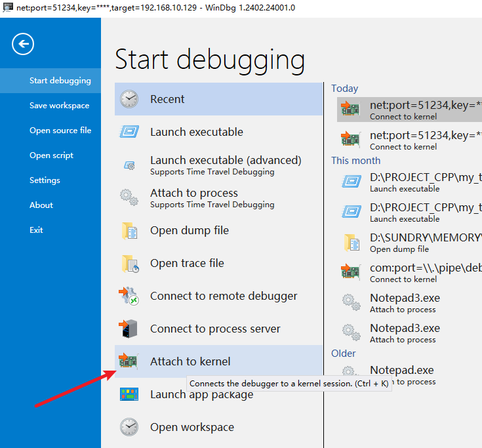
Task: Select the Attach to kernel option
Action: (218, 361)
